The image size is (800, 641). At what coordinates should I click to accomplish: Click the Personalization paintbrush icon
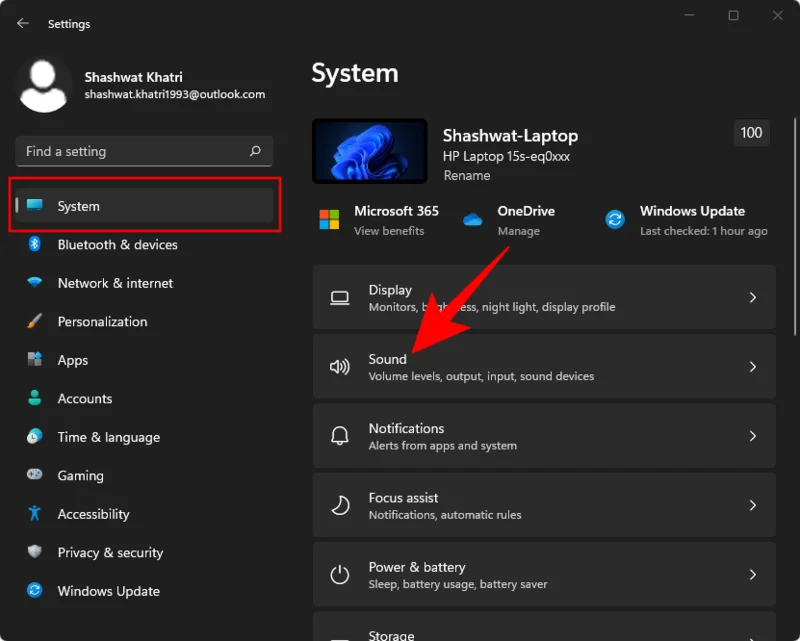coord(34,321)
